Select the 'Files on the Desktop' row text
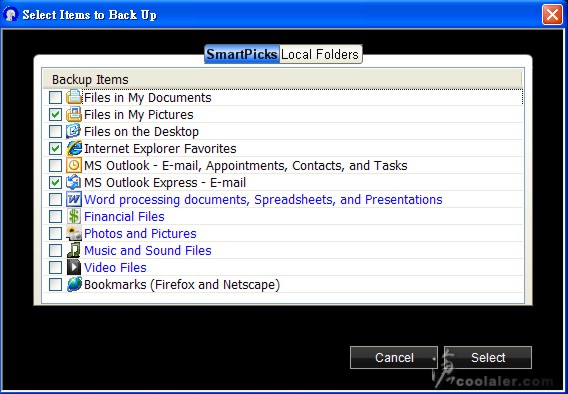 (x=141, y=131)
